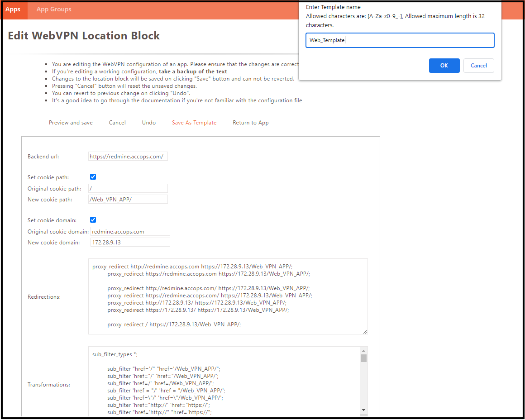Cancel the Enter Template name dialog
The width and height of the screenshot is (525, 420).
[x=478, y=65]
